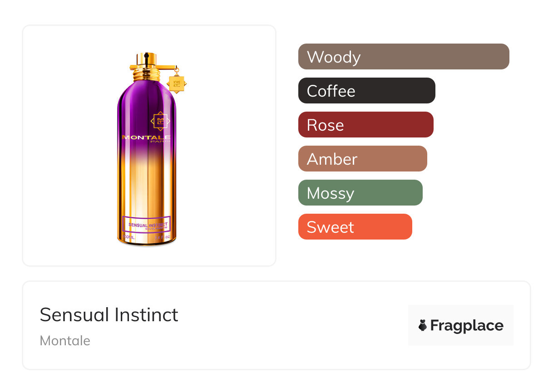Select the Mossy accord bar
Screen dimensions: 553x392
360,193
